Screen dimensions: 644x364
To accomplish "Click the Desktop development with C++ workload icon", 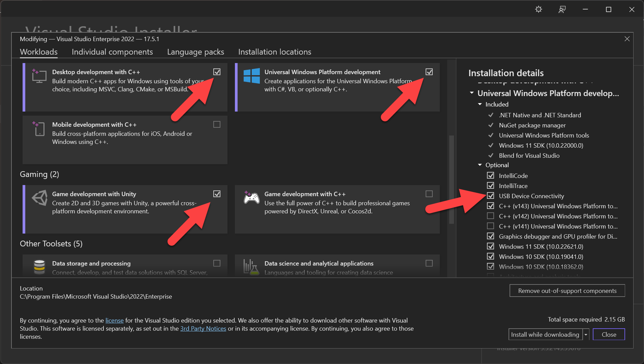I will tap(39, 76).
